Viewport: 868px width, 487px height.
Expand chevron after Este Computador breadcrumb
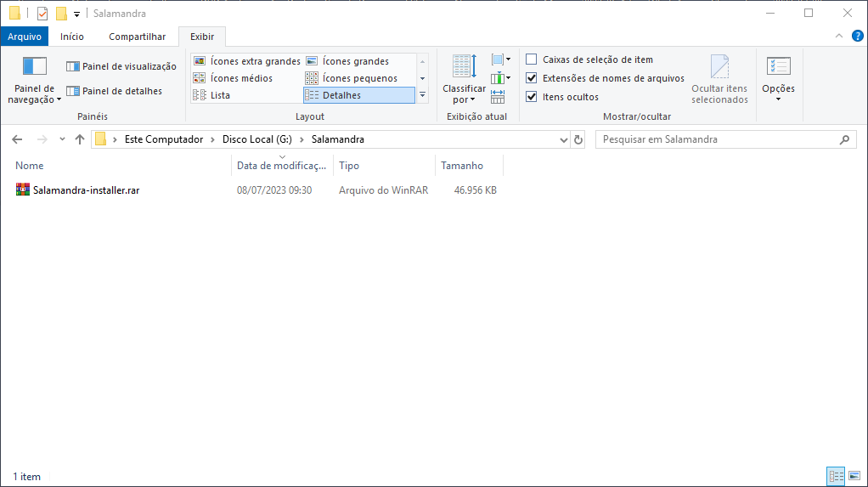click(212, 139)
